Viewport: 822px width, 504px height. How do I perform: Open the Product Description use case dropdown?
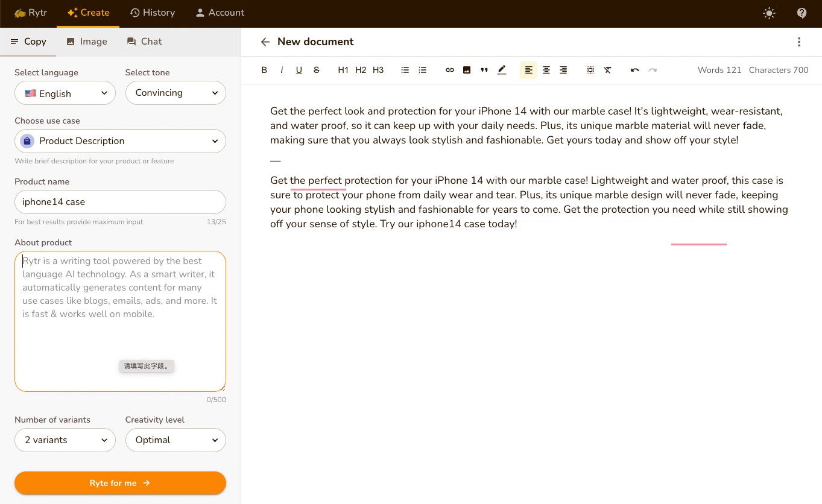(x=120, y=141)
